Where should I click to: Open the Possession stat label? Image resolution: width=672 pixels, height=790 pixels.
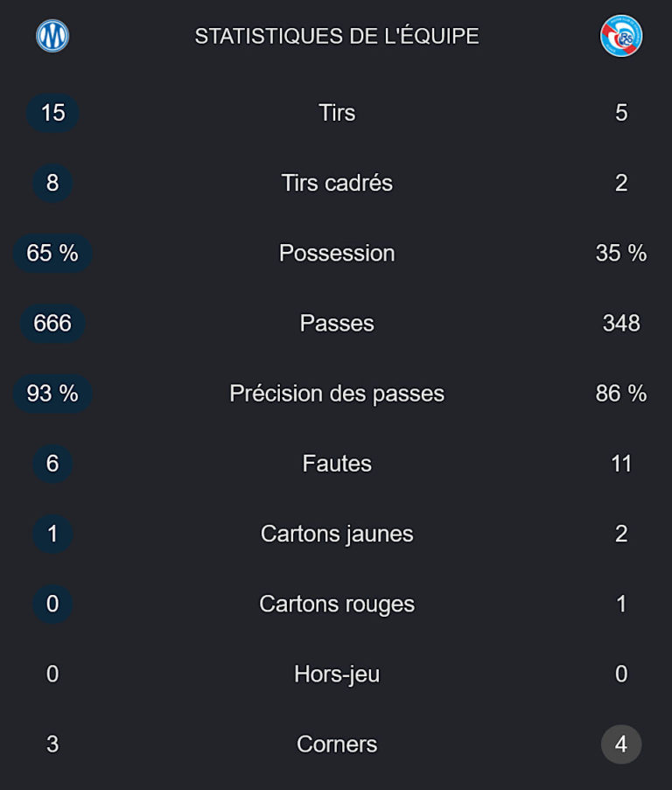click(x=337, y=253)
